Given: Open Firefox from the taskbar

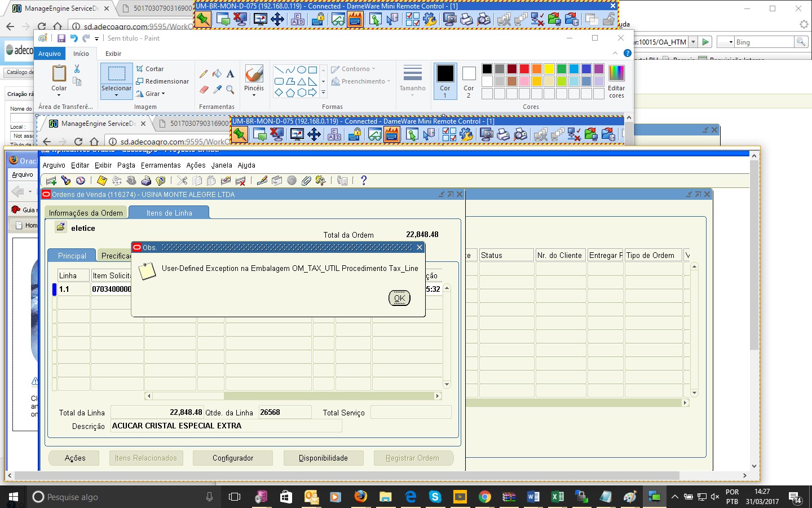Looking at the screenshot, I should (360, 497).
